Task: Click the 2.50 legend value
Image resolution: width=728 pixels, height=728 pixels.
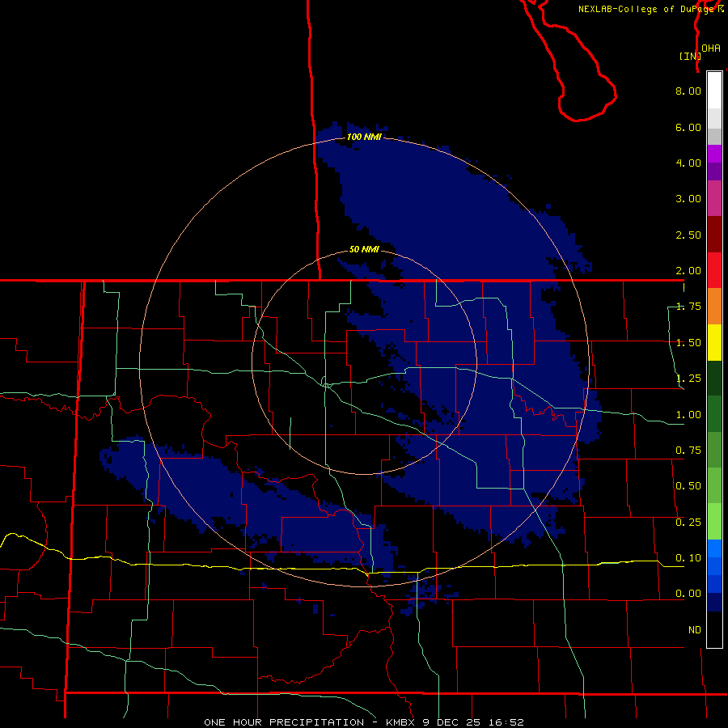Action: 688,235
